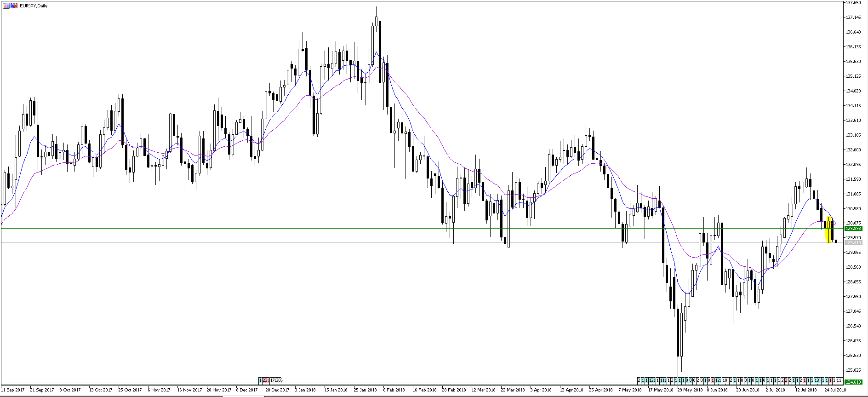Click the 10: news event marker
Screen dimensions: 868x397
725,380
